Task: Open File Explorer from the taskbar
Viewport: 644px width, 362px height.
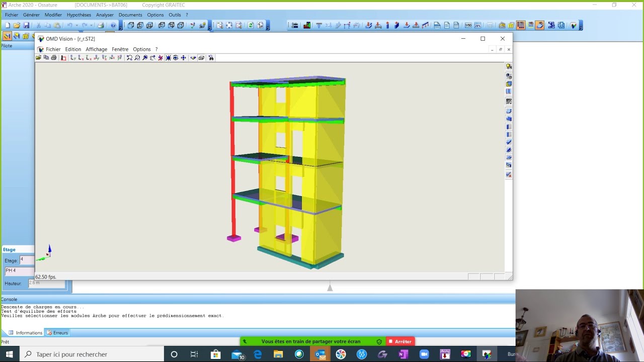Action: coord(278,354)
